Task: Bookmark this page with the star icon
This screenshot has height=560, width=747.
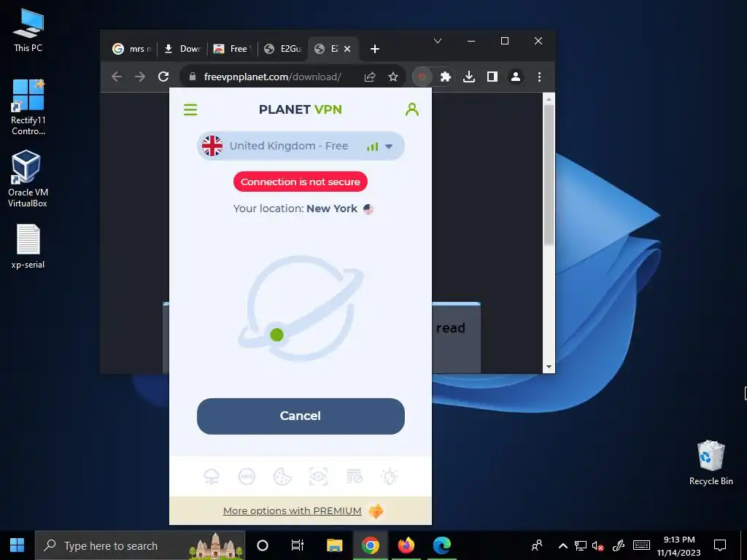Action: tap(393, 77)
